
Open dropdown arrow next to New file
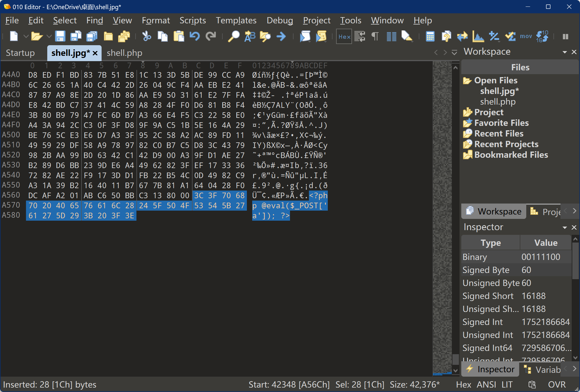coord(26,36)
